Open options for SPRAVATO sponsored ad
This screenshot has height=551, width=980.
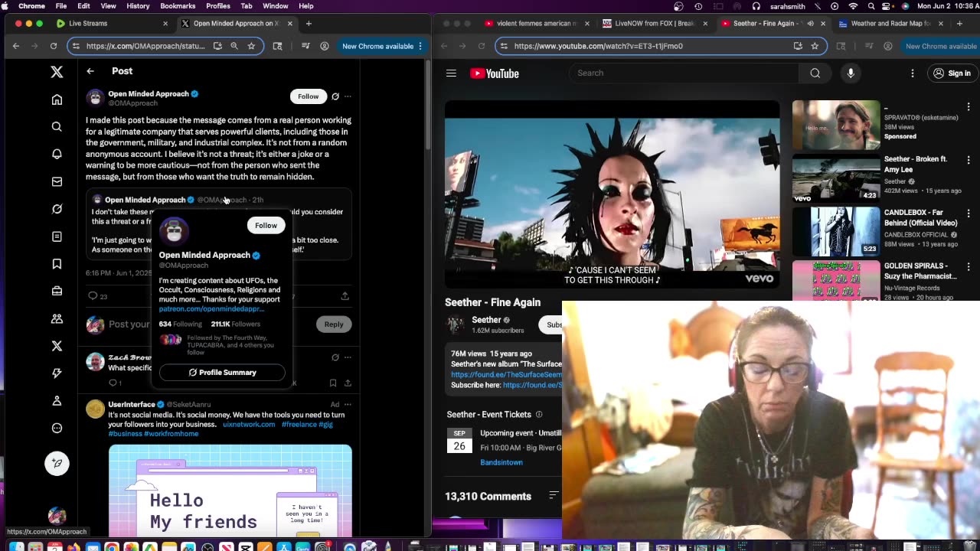[969, 107]
